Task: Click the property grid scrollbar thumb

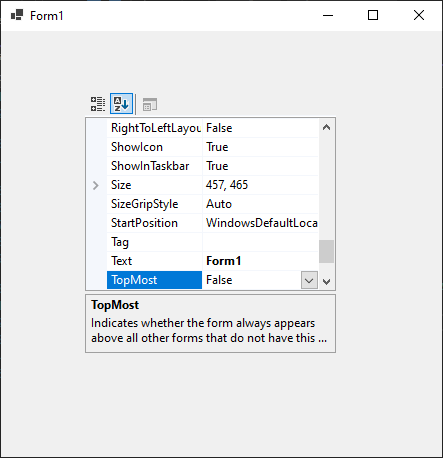Action: (327, 252)
